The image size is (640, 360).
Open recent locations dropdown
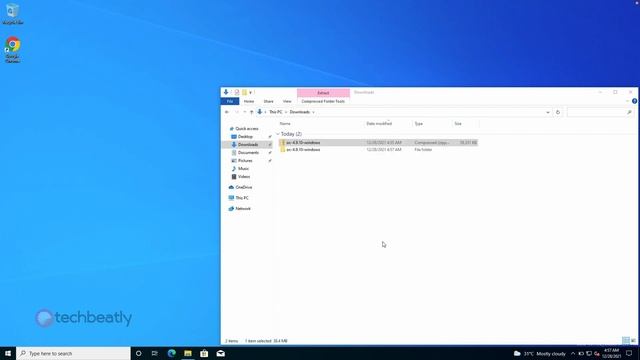(x=244, y=112)
